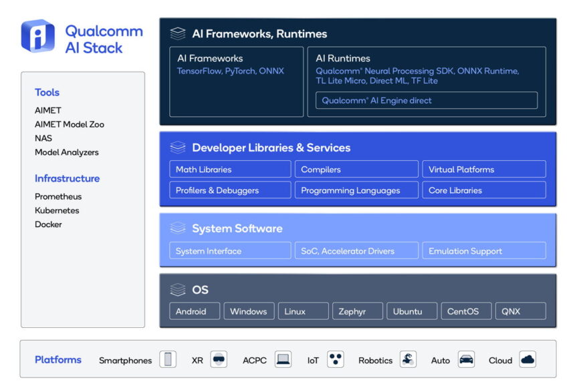Open the Infrastructure section heading
This screenshot has width=575, height=392.
point(67,178)
